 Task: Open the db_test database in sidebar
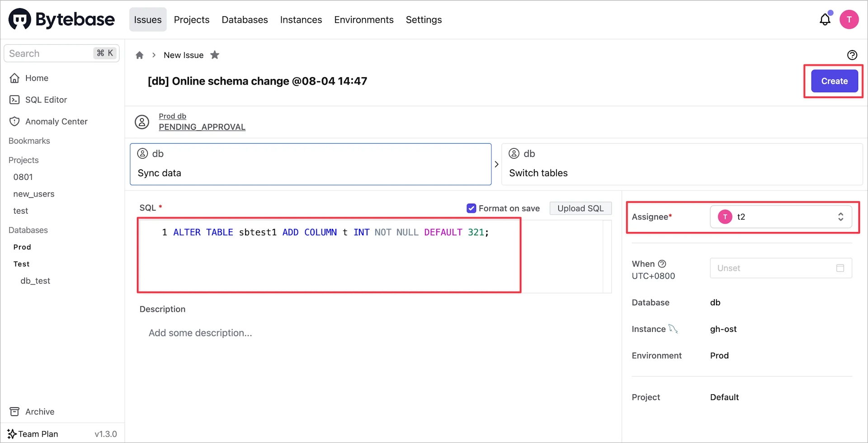(35, 281)
